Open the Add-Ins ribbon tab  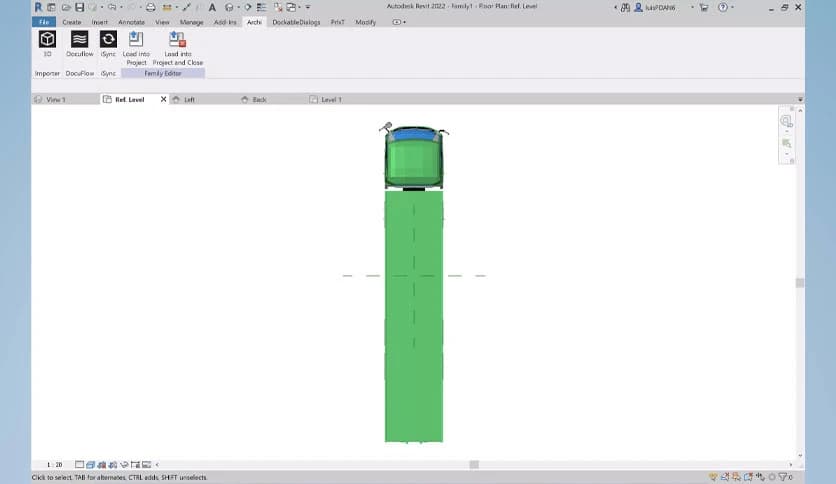[225, 22]
